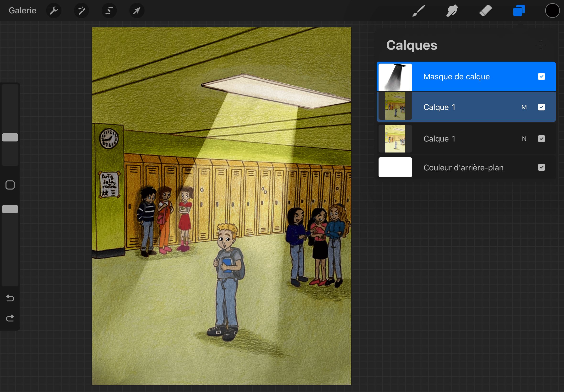Tap the Masque de calque thumbnail
The image size is (564, 392).
(x=395, y=77)
